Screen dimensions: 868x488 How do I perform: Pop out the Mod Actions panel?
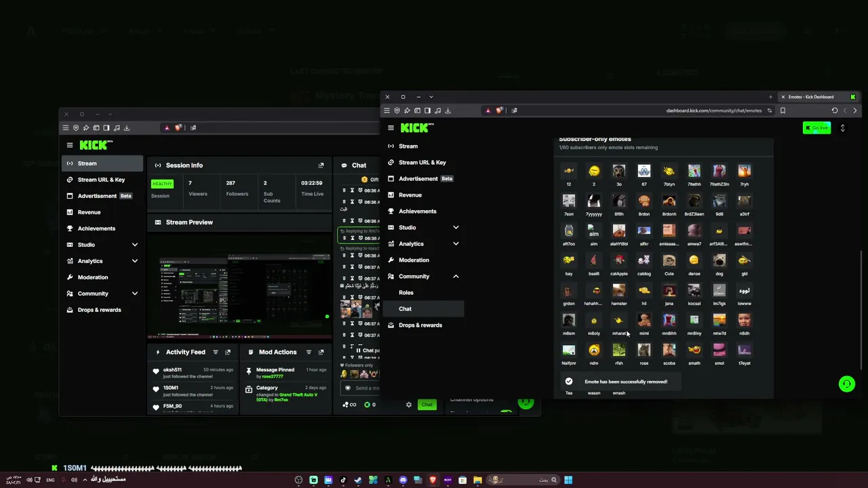coord(321,352)
